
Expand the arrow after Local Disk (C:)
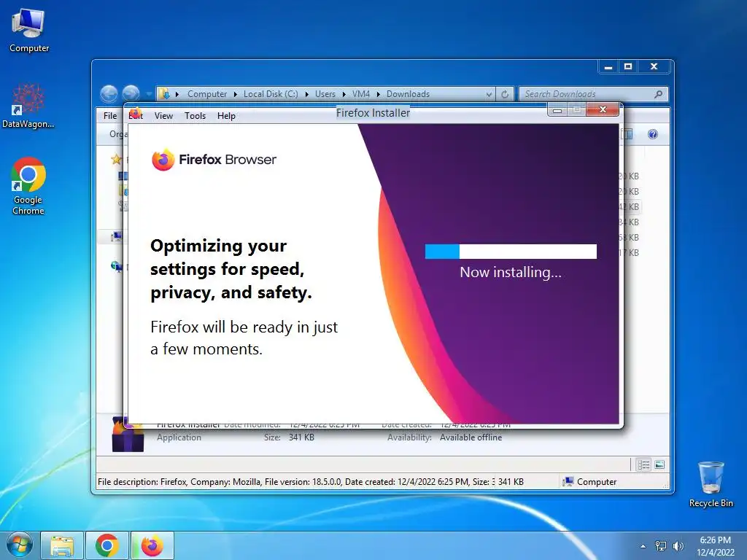point(306,94)
